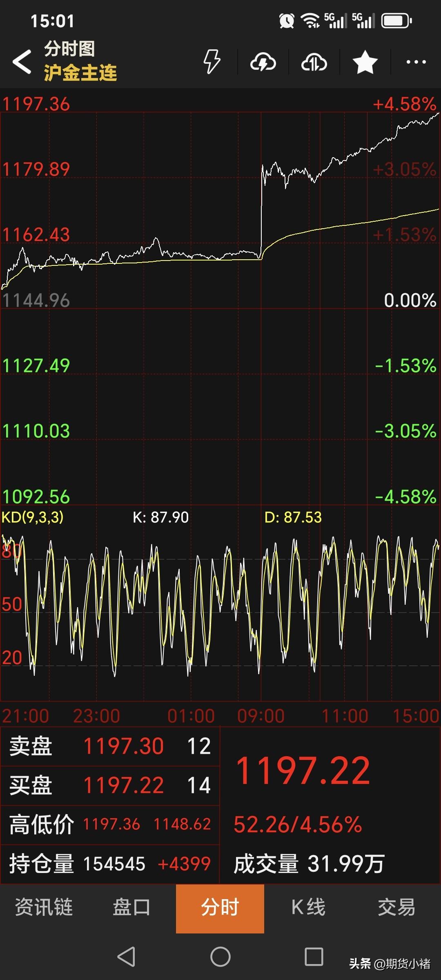Tap the 持仓量 154545 value

(x=114, y=864)
